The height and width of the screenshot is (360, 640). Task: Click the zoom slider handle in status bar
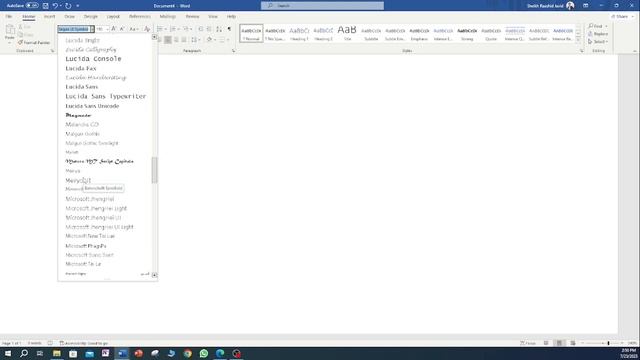click(x=608, y=343)
